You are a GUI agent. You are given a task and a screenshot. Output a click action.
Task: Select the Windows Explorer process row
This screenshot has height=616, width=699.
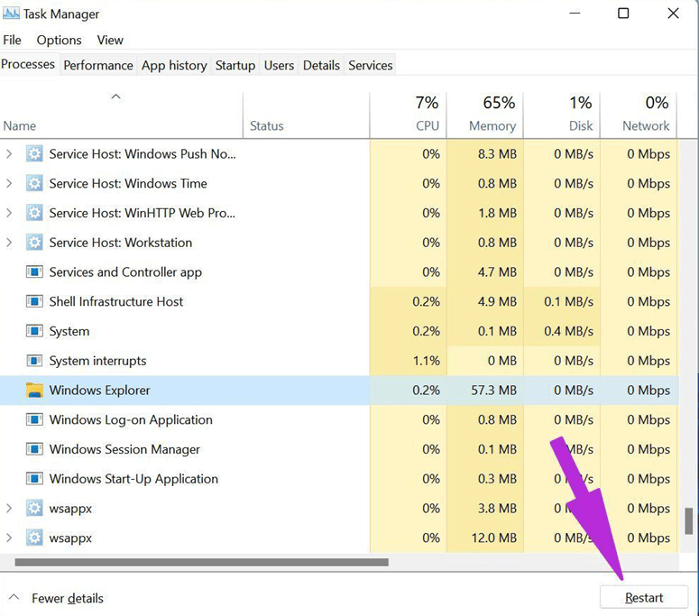339,390
